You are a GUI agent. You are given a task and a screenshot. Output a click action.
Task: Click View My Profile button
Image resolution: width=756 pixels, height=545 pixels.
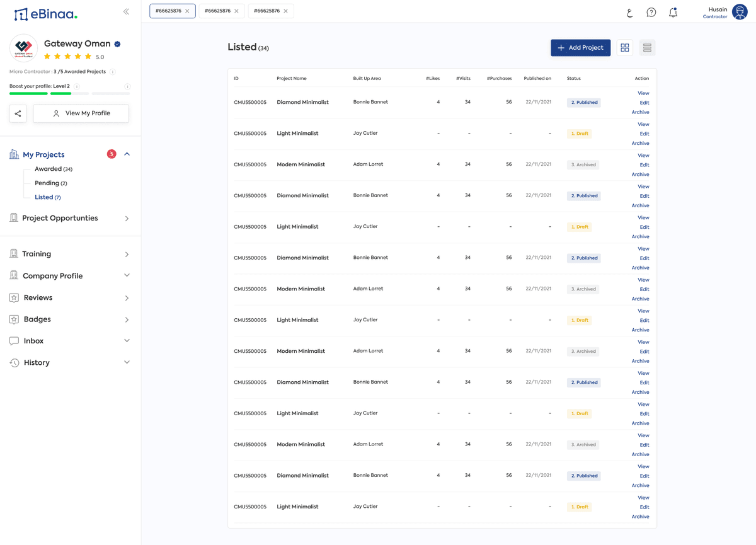click(x=81, y=113)
